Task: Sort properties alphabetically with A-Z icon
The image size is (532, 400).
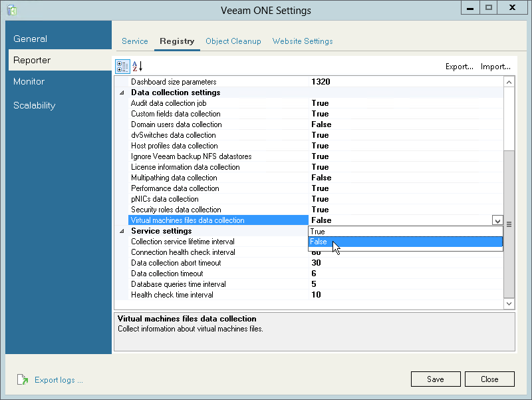Action: 137,67
